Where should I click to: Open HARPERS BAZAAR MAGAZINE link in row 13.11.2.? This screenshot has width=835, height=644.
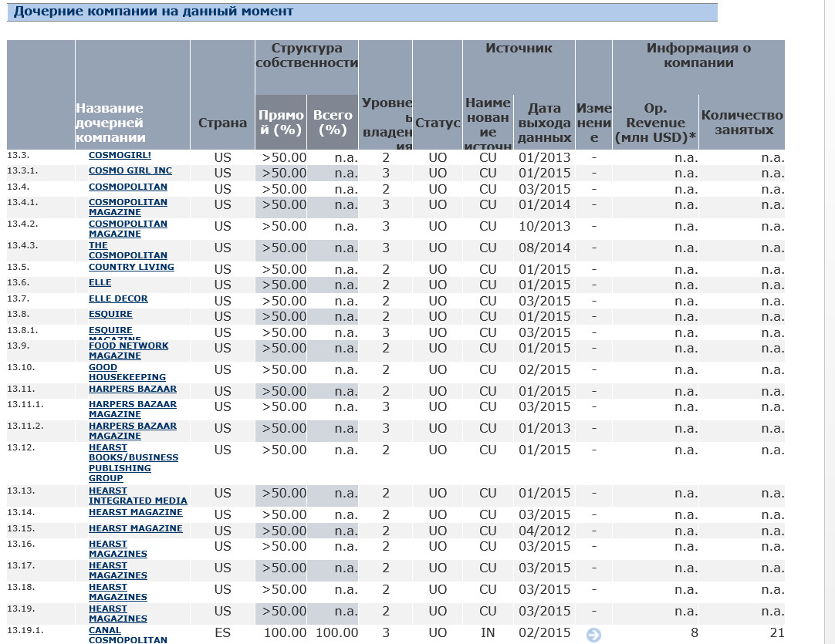pos(133,430)
